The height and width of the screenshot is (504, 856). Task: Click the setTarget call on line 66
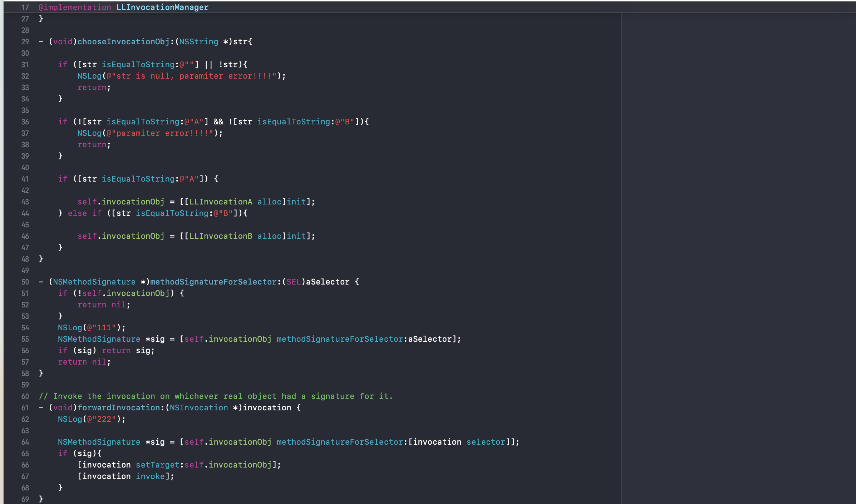tap(158, 465)
